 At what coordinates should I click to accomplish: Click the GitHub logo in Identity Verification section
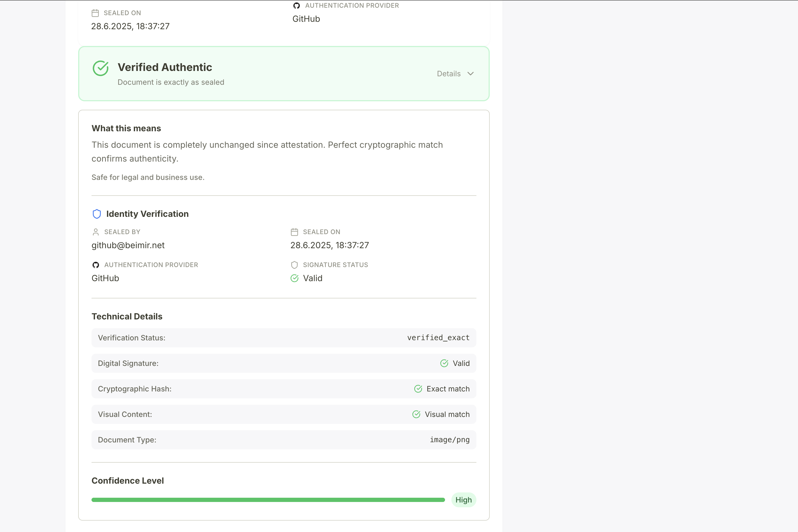point(95,265)
